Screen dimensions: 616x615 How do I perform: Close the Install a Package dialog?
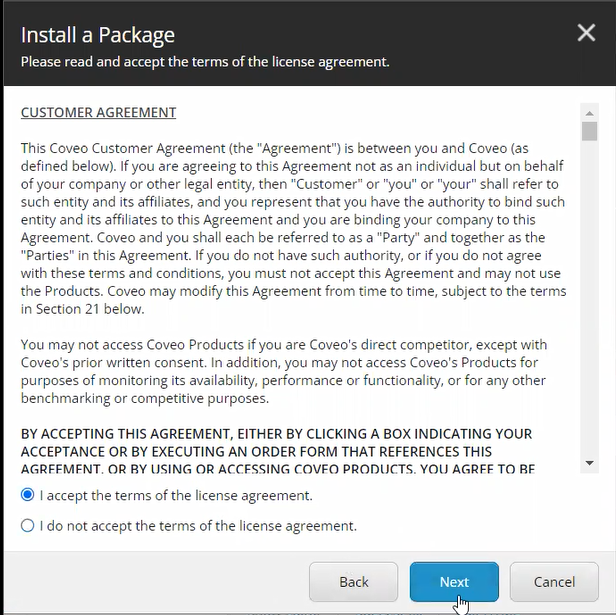click(x=586, y=34)
